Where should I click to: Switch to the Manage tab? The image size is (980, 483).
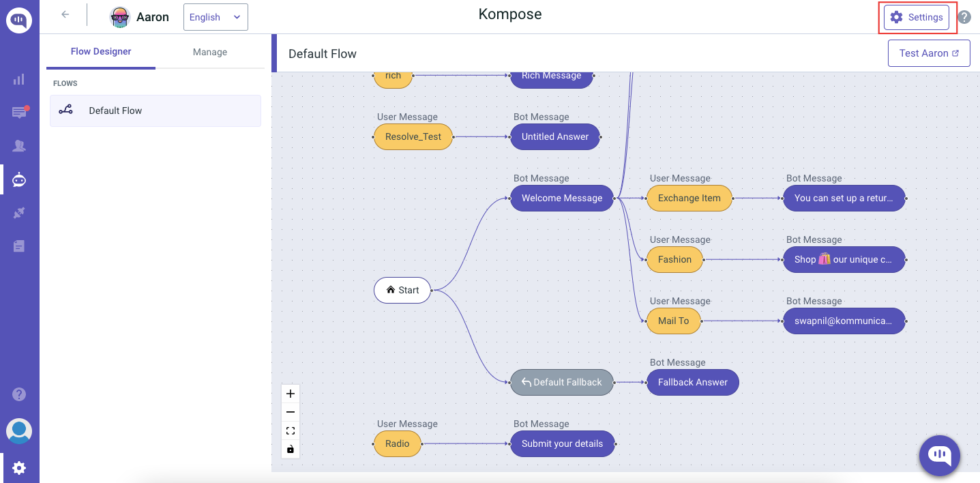click(x=209, y=51)
